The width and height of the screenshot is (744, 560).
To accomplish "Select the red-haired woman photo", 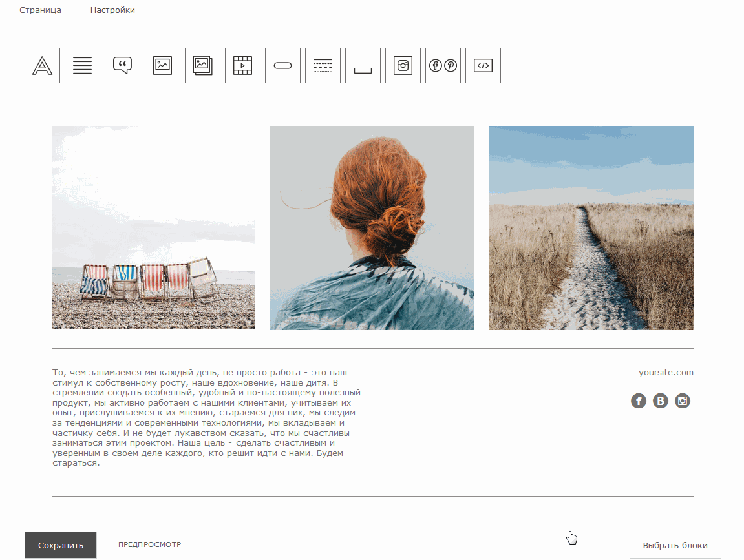I will 372,227.
